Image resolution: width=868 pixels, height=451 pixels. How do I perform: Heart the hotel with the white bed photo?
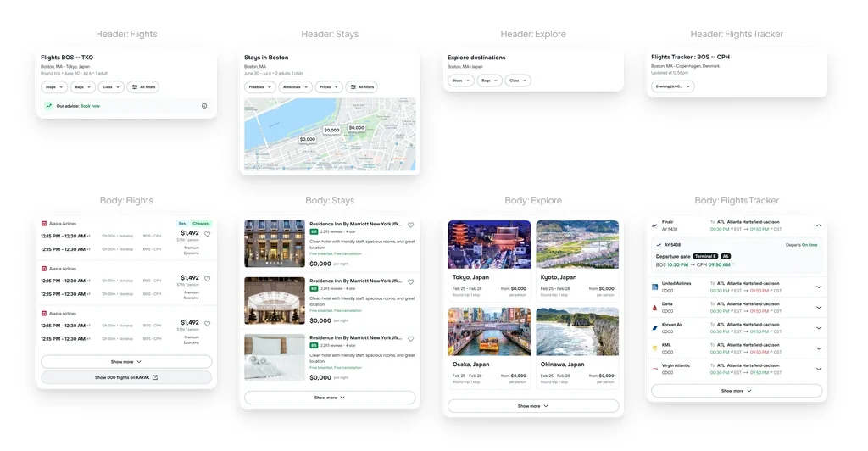(x=411, y=338)
